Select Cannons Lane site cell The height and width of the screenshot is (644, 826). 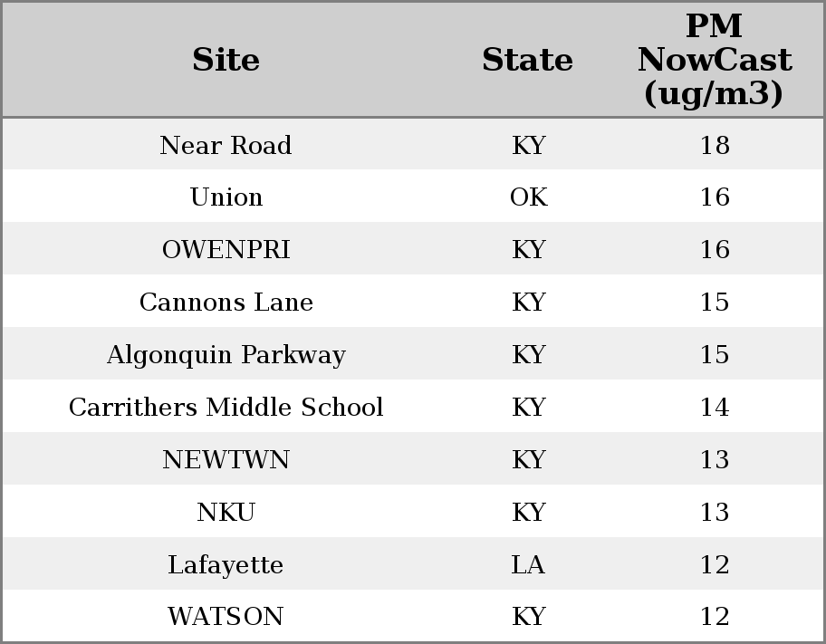tap(226, 303)
